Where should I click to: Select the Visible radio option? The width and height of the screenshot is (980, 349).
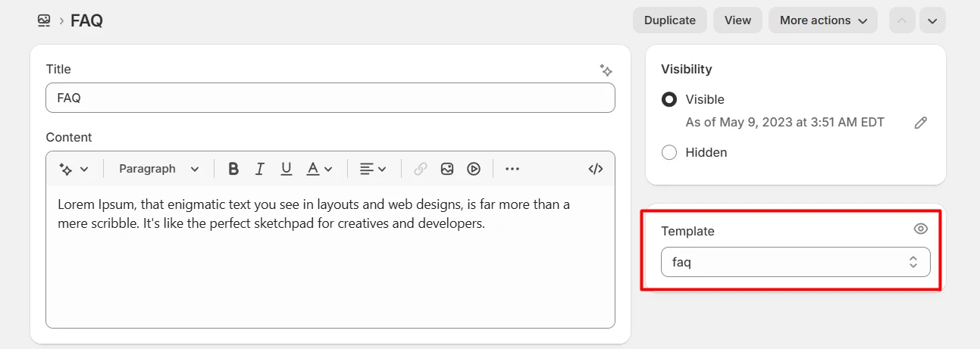(669, 99)
